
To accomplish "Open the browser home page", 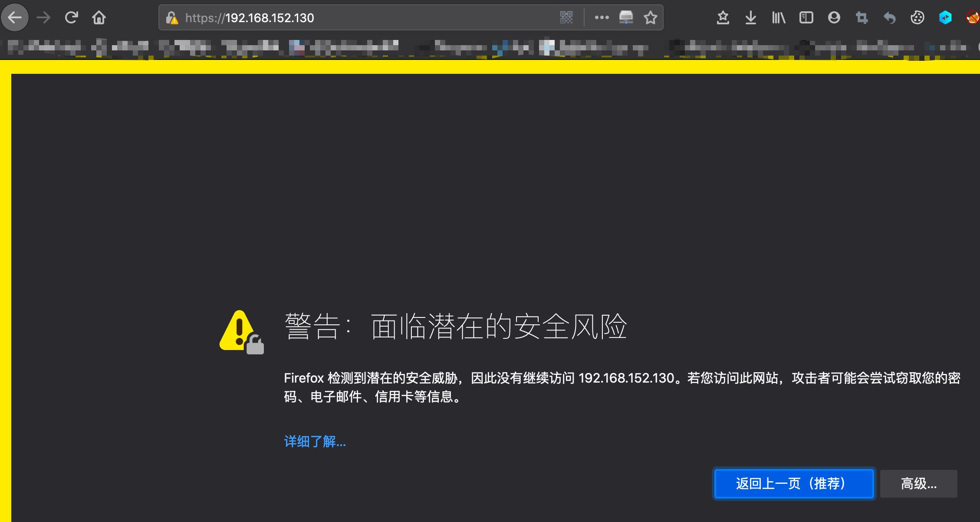I will 99,18.
